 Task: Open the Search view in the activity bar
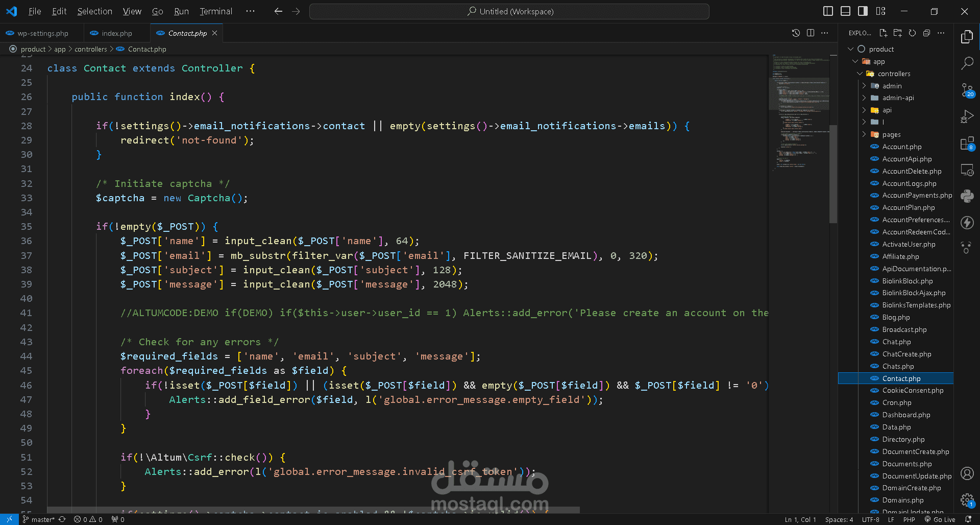coord(967,63)
